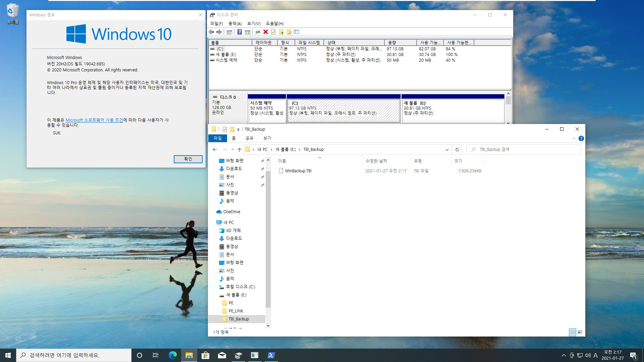Refresh the TBI_Backup folder view
The width and height of the screenshot is (644, 362).
coord(457,149)
